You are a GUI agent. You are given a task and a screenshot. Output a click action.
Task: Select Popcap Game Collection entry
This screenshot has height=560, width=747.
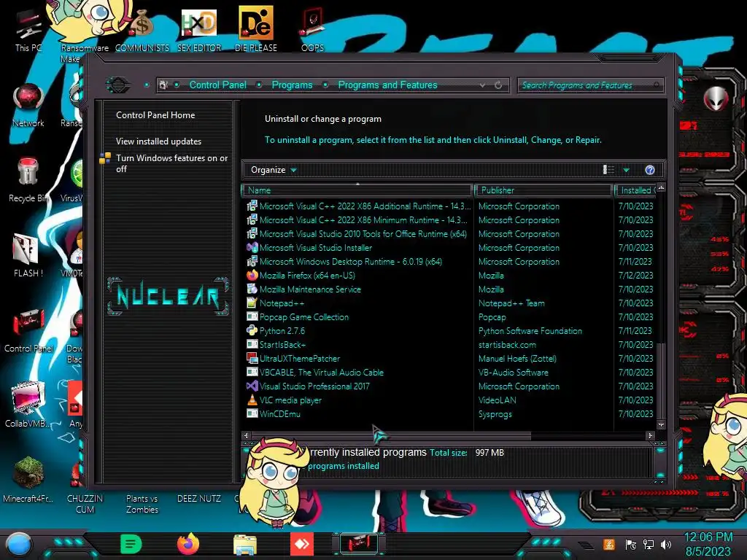pyautogui.click(x=449, y=317)
